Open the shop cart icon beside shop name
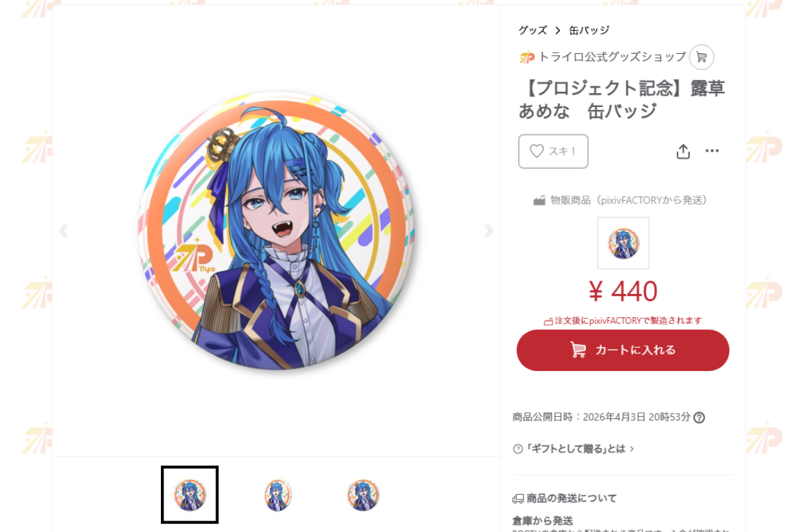The width and height of the screenshot is (798, 532). (702, 57)
